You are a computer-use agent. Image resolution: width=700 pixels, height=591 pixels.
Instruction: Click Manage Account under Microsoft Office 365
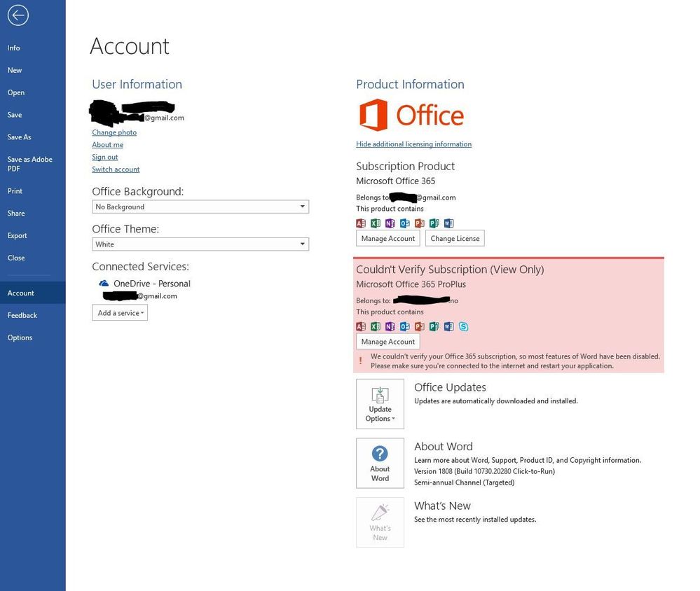point(388,238)
